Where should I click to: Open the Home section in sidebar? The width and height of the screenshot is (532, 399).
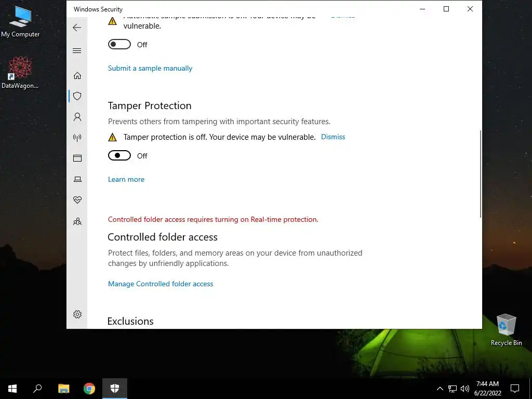click(77, 75)
